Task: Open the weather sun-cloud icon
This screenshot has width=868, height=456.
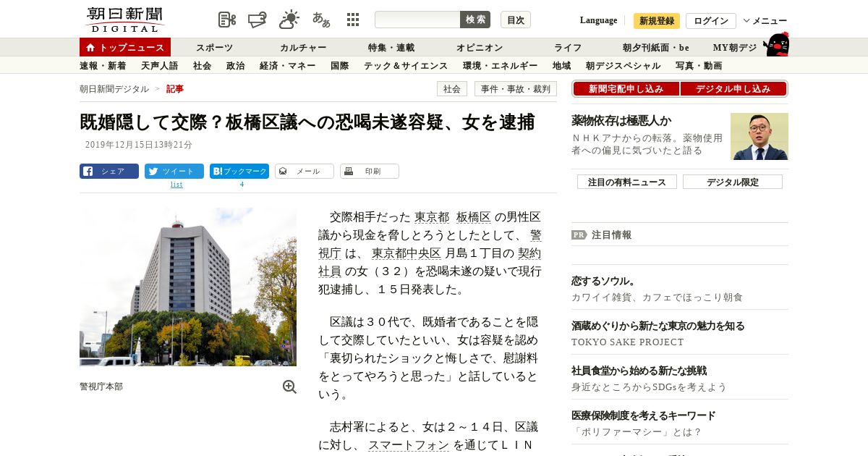Action: click(x=289, y=20)
